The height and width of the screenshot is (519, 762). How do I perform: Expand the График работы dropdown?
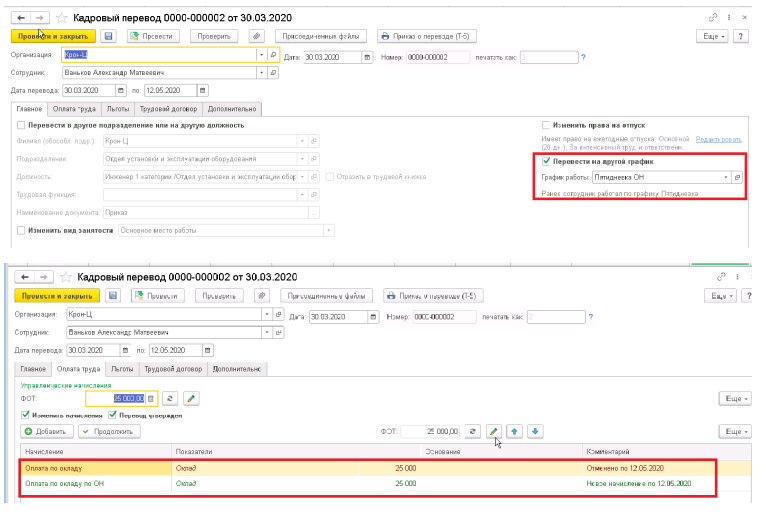(x=724, y=177)
